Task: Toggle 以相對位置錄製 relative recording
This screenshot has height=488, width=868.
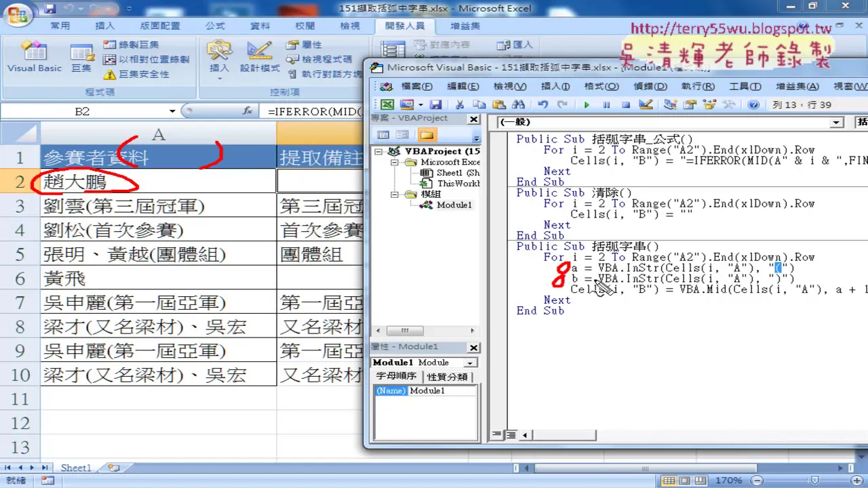Action: pos(146,59)
